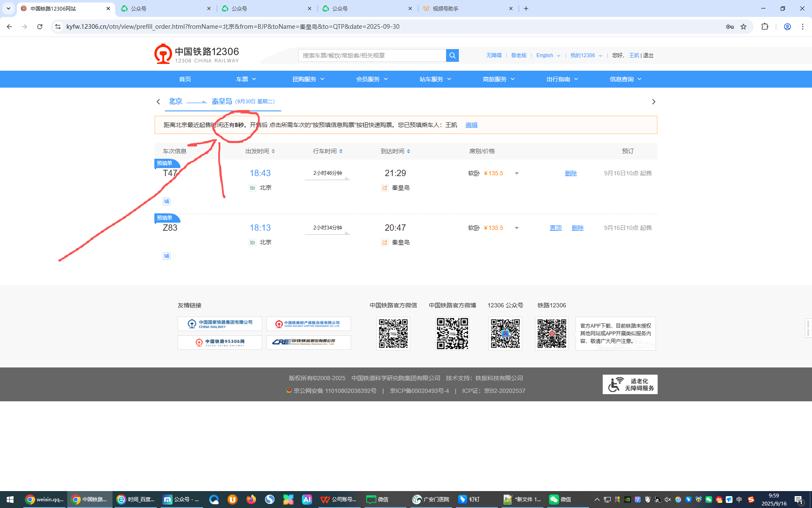Open the 敬老版 link
812x508 pixels.
point(519,55)
